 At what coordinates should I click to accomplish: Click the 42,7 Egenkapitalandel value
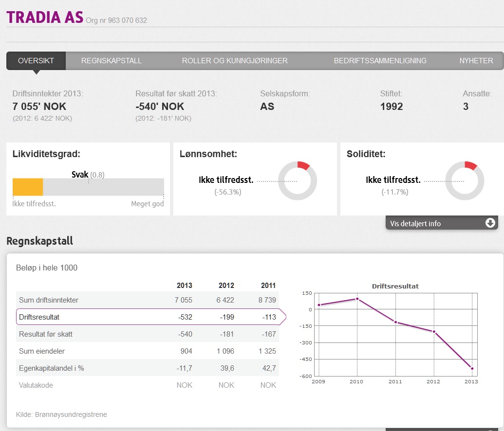[x=269, y=368]
